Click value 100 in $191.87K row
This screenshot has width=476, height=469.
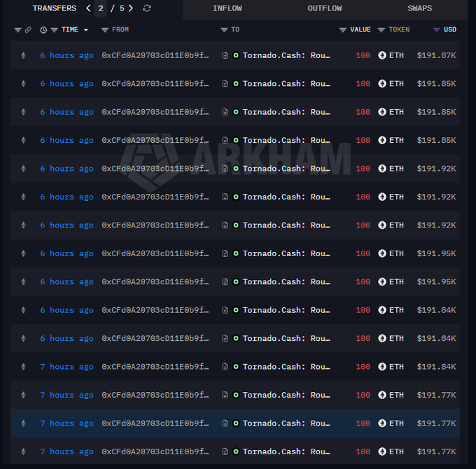click(x=363, y=55)
